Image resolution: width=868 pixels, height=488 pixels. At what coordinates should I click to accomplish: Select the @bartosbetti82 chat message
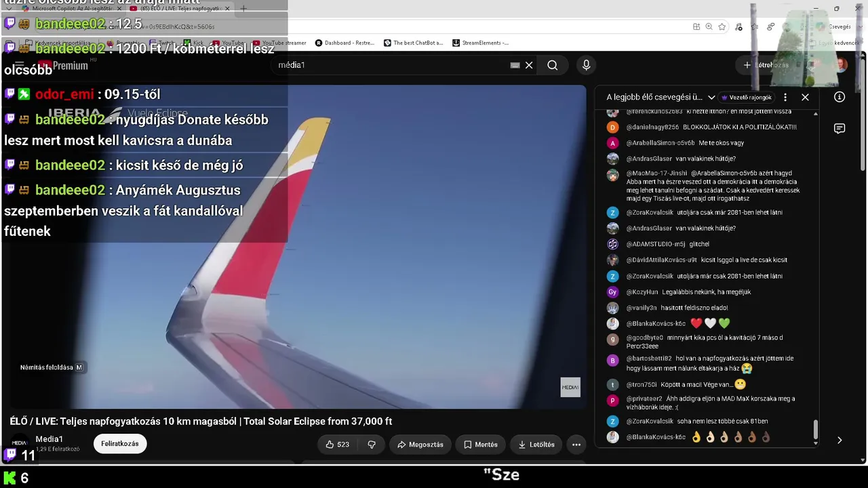(x=710, y=363)
